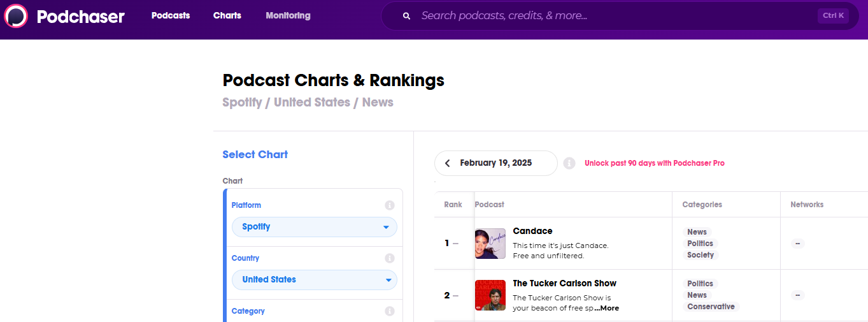Viewport: 868px width, 322px height.
Task: Select the Society category tag for Candace
Action: 701,255
